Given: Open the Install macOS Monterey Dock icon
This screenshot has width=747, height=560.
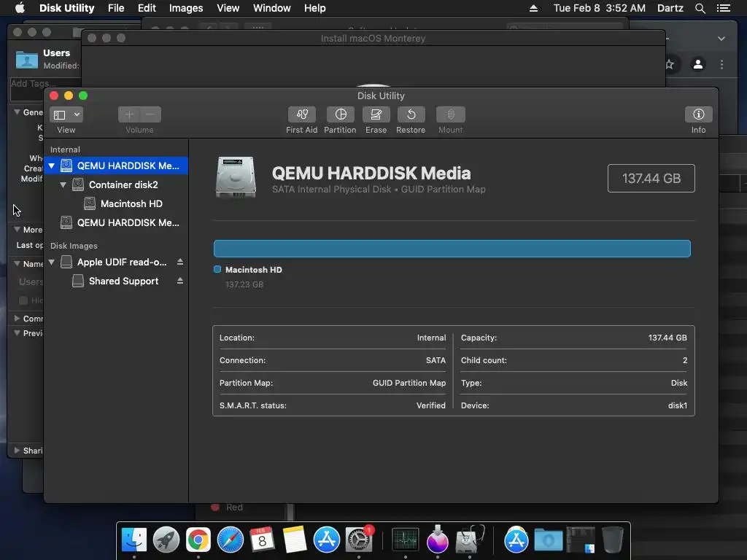Looking at the screenshot, I should (438, 539).
